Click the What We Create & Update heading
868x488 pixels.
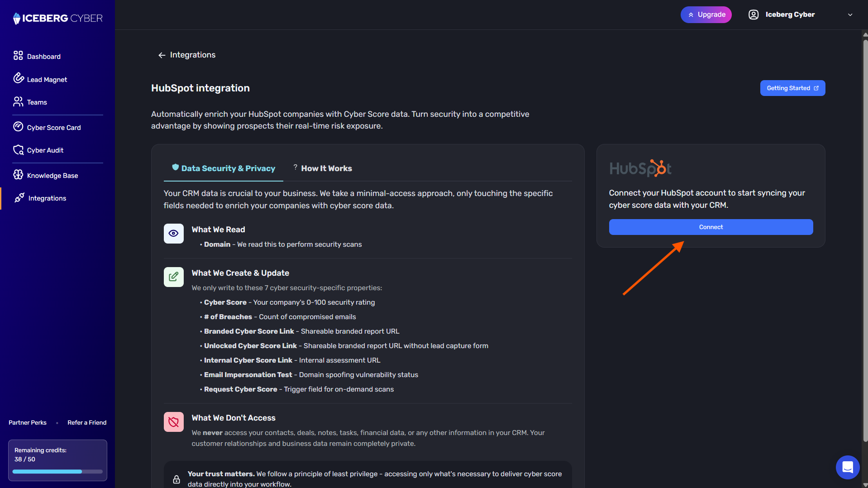tap(240, 273)
